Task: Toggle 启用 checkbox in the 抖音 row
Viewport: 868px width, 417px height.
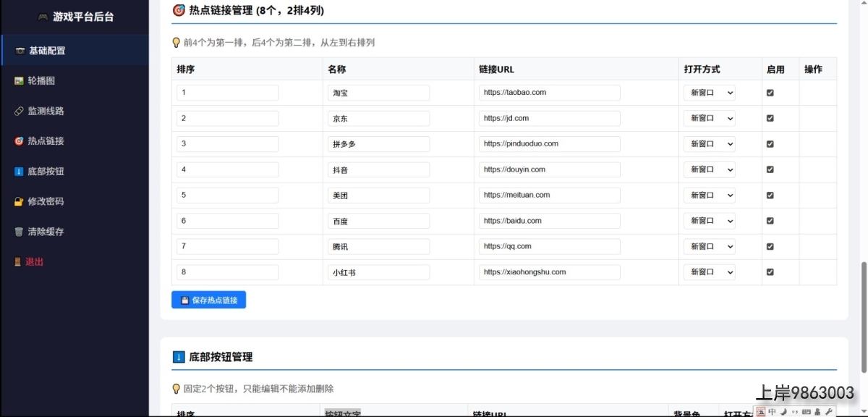Action: 770,169
